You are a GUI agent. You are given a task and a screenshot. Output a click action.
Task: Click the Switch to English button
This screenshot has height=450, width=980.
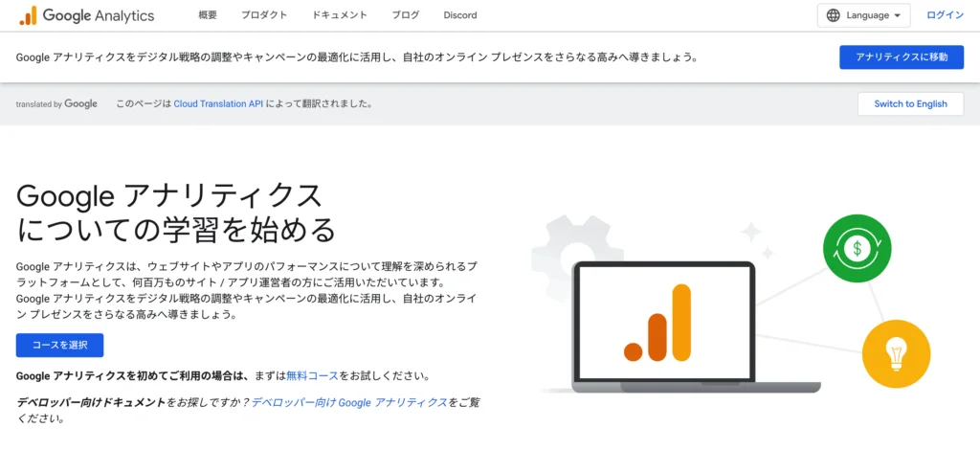click(x=911, y=103)
